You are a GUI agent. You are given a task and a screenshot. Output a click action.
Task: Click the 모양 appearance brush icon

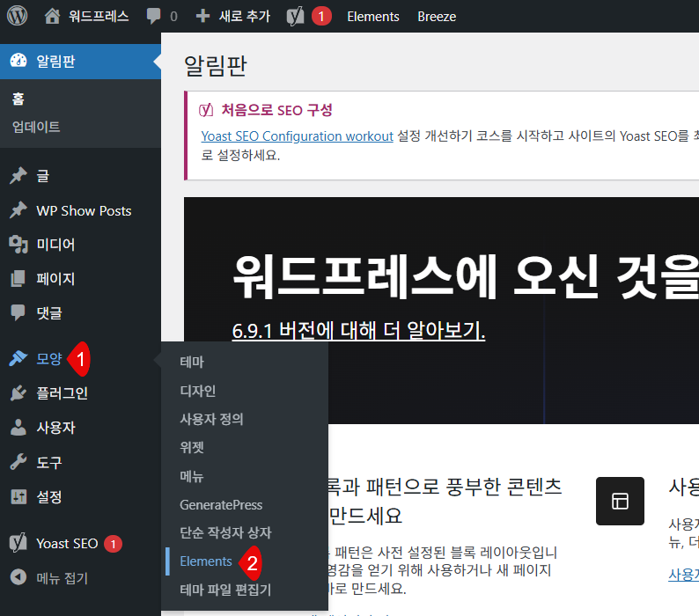click(x=18, y=358)
